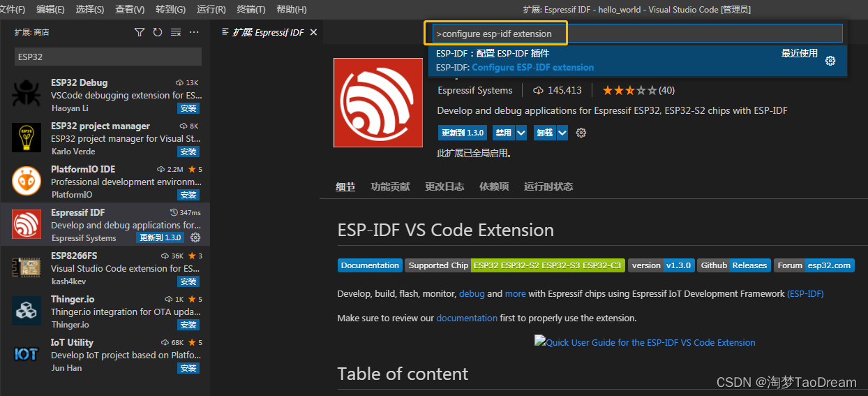Install the Thinger.io extension
This screenshot has width=868, height=396.
[188, 325]
